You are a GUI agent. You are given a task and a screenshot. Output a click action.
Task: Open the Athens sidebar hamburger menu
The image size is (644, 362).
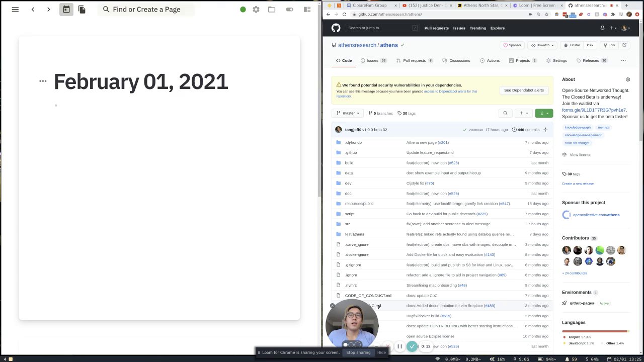coord(15,9)
